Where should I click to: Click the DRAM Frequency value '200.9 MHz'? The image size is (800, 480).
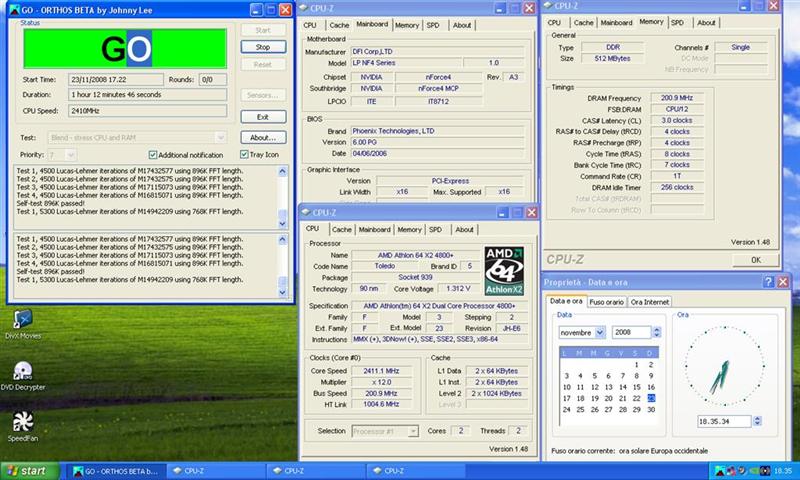(677, 98)
